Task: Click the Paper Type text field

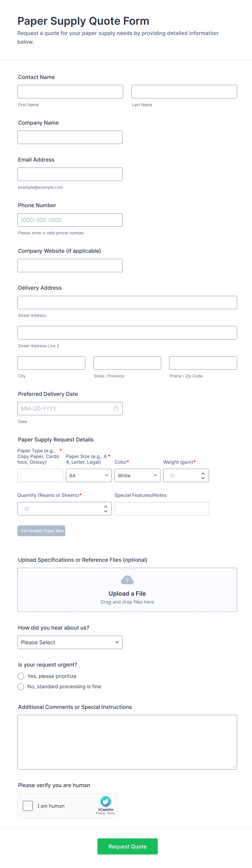Action: [x=40, y=475]
